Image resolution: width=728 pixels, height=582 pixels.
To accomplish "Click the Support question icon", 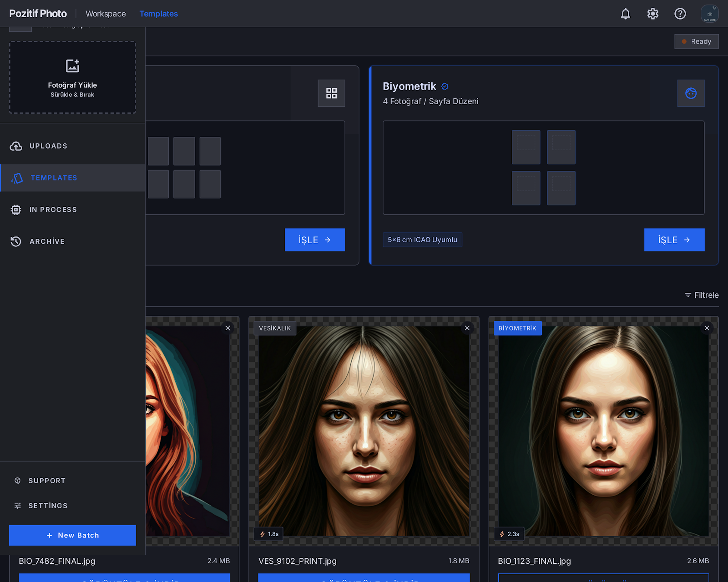I will (x=18, y=481).
